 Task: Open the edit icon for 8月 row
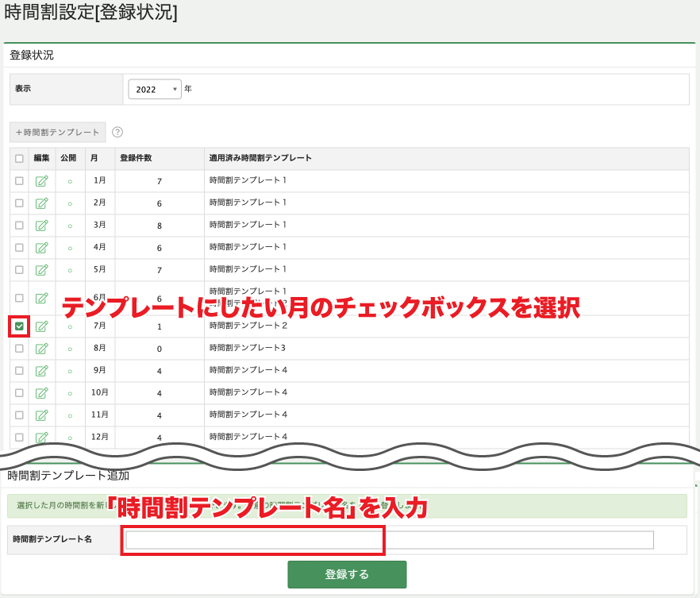[41, 349]
